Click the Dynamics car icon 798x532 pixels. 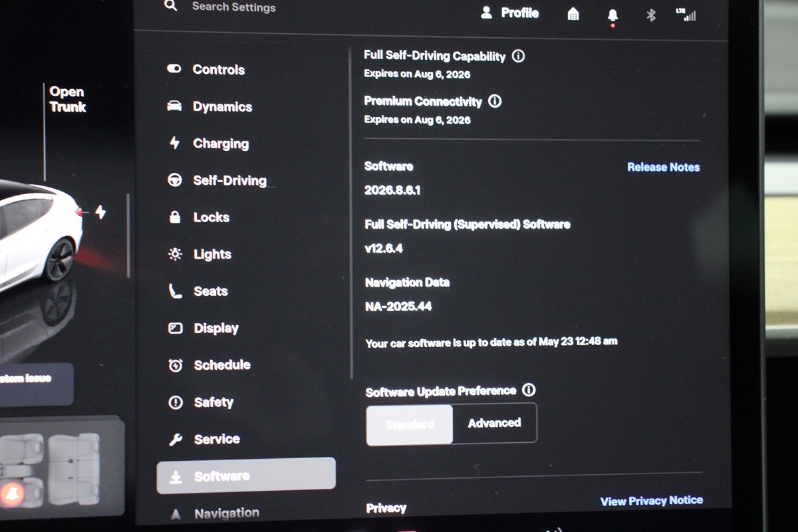[174, 106]
